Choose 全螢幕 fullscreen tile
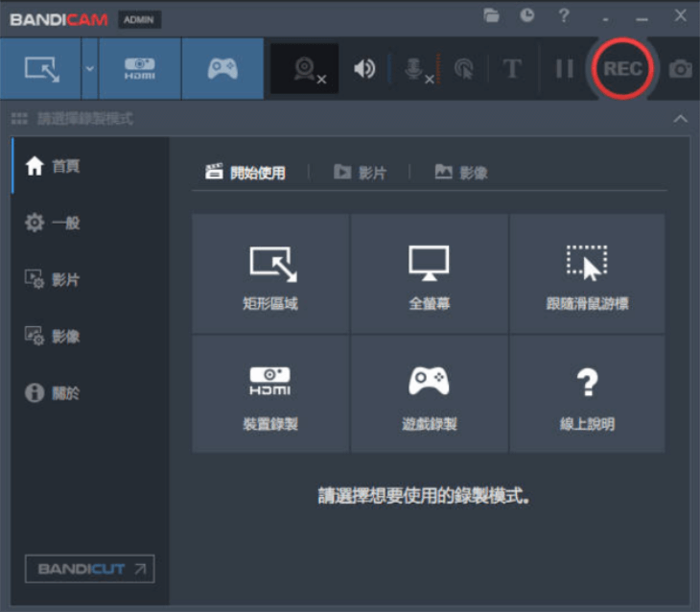The height and width of the screenshot is (612, 700). [x=429, y=273]
